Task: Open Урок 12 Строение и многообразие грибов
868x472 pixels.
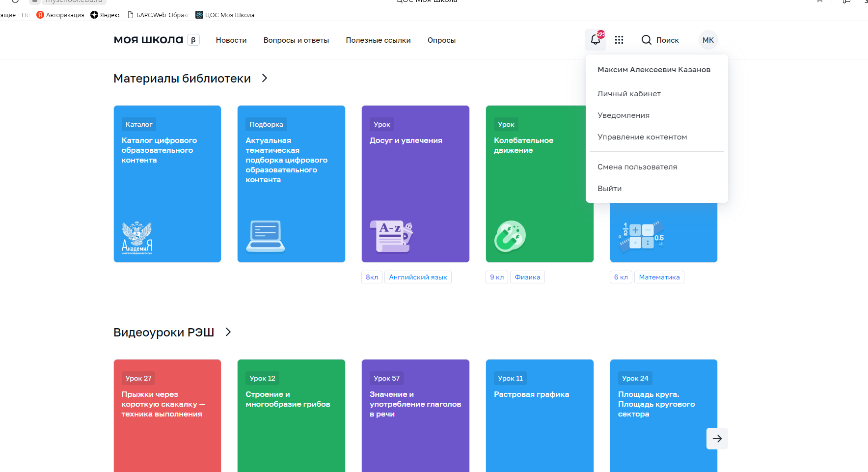Action: 291,416
